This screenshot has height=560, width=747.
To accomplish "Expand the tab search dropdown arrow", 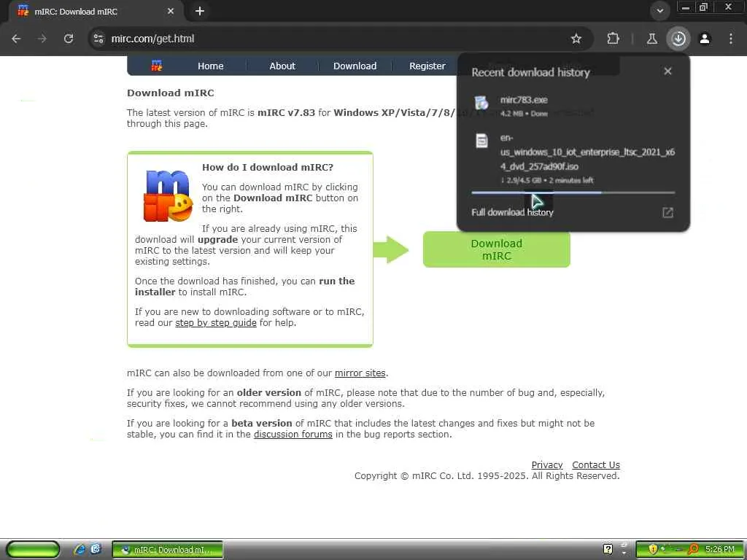I will point(659,11).
